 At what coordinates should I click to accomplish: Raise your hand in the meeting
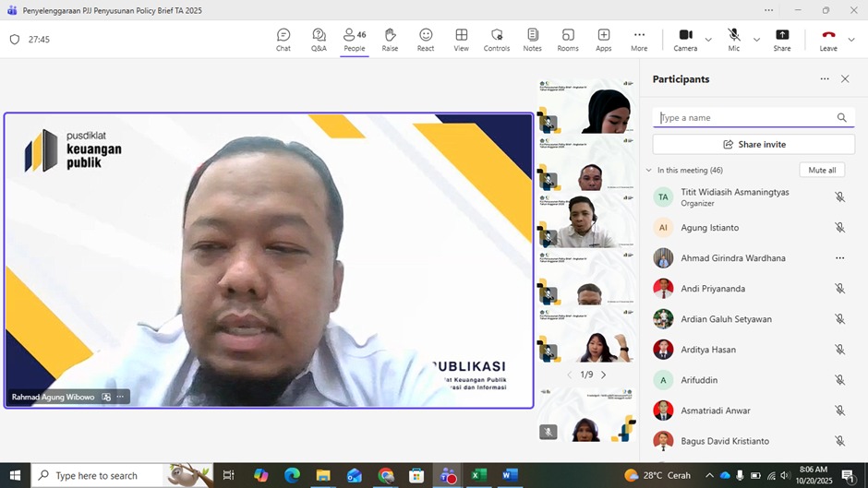[390, 40]
